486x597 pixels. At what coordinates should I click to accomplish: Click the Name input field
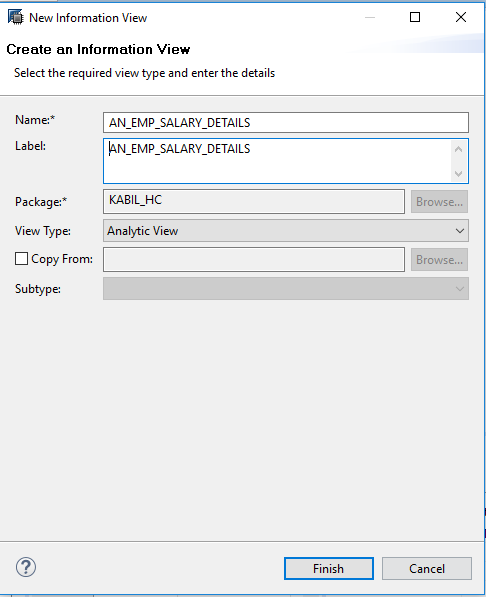[x=286, y=123]
